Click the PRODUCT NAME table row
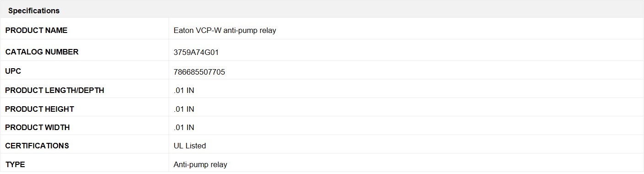 point(322,30)
